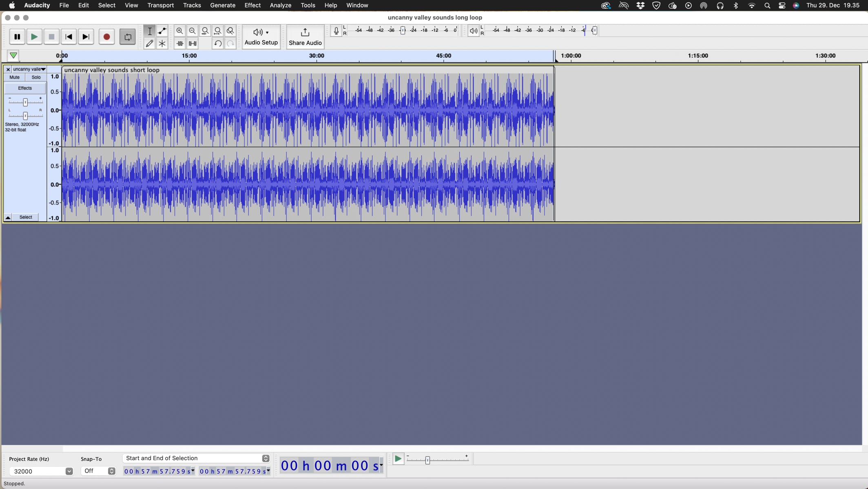Open the track Effects button
Viewport: 868px width, 489px height.
pos(25,88)
